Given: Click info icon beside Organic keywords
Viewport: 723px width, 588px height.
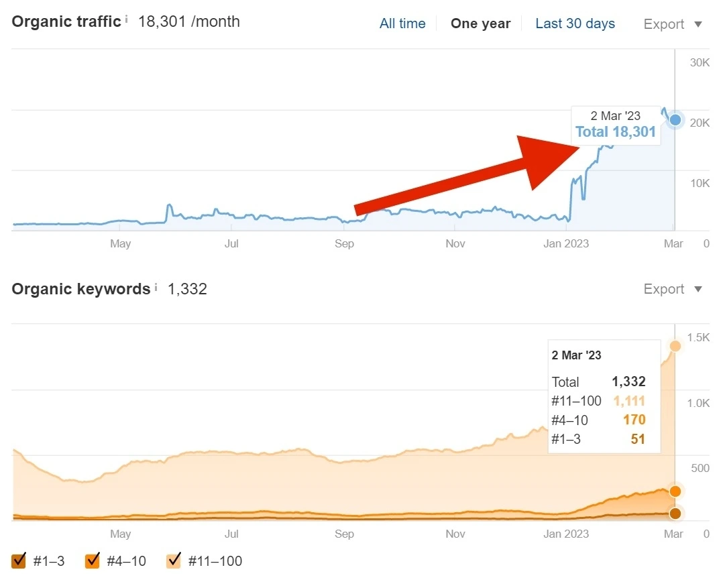Looking at the screenshot, I should 156,287.
